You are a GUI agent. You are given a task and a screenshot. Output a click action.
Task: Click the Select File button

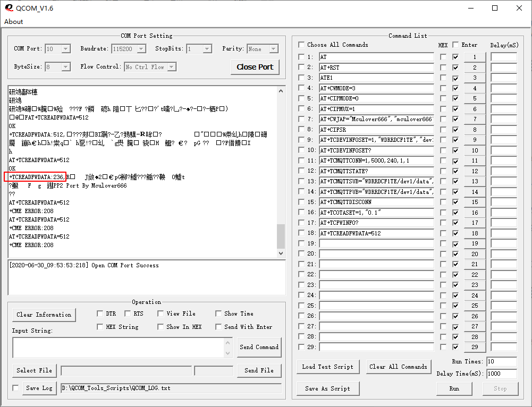tap(34, 370)
